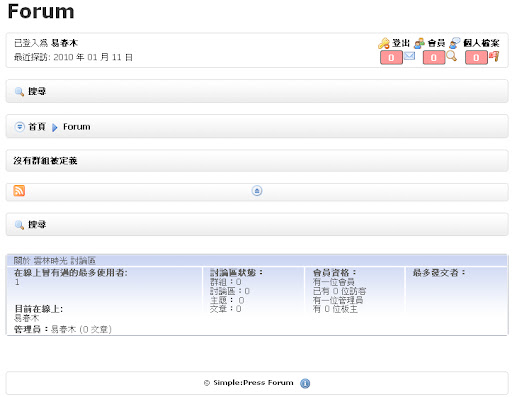The height and width of the screenshot is (397, 512).
Task: Click the 已有 0 位訪客 stat text
Action: point(340,291)
